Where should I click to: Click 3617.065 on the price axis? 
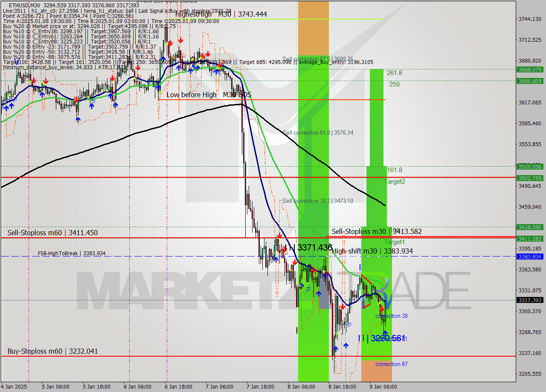pos(530,102)
